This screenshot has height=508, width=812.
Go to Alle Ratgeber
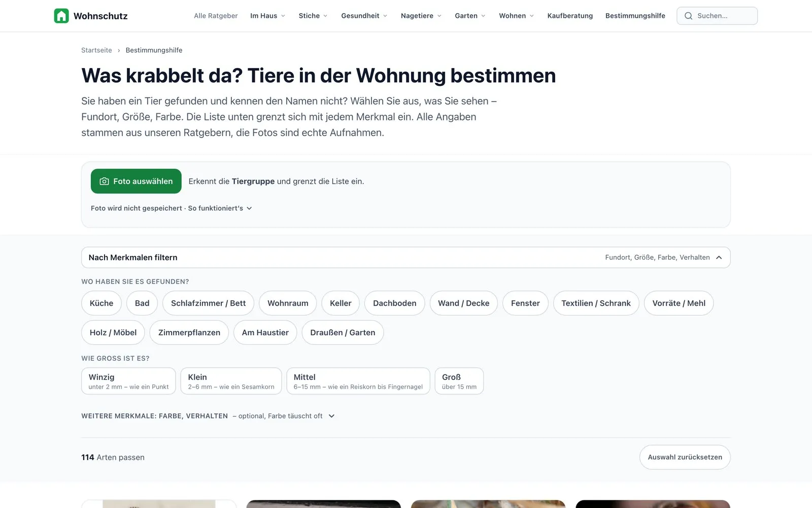pyautogui.click(x=216, y=16)
